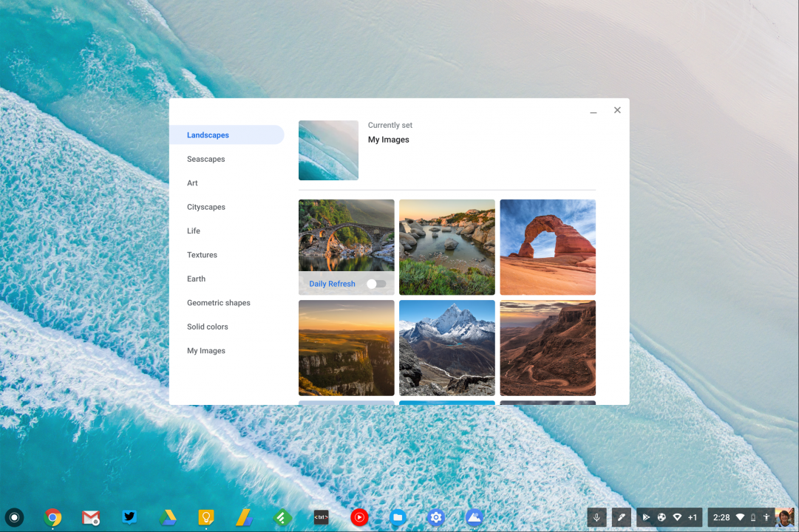The width and height of the screenshot is (799, 532).
Task: Open the Solid colors category
Action: click(x=208, y=327)
